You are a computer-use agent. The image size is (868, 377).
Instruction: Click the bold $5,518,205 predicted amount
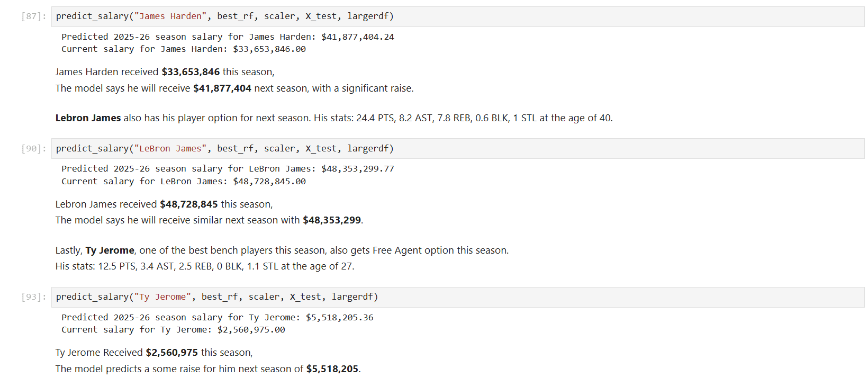point(332,369)
